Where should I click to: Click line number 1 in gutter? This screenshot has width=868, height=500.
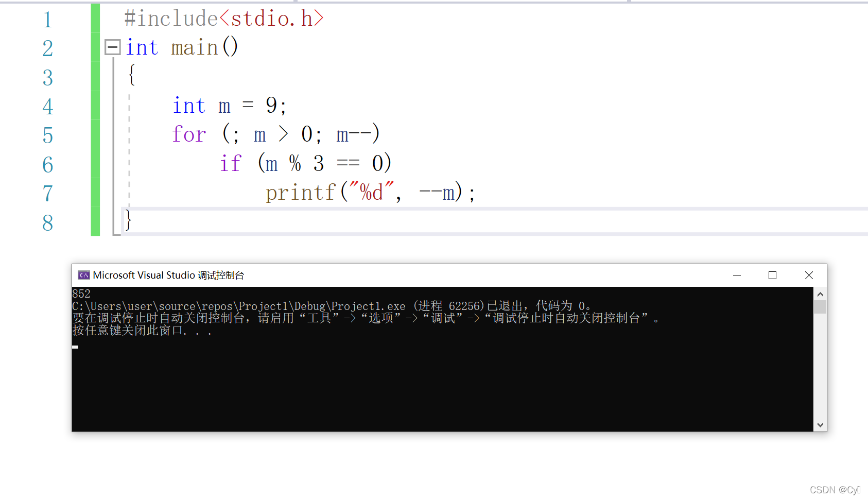pyautogui.click(x=48, y=20)
